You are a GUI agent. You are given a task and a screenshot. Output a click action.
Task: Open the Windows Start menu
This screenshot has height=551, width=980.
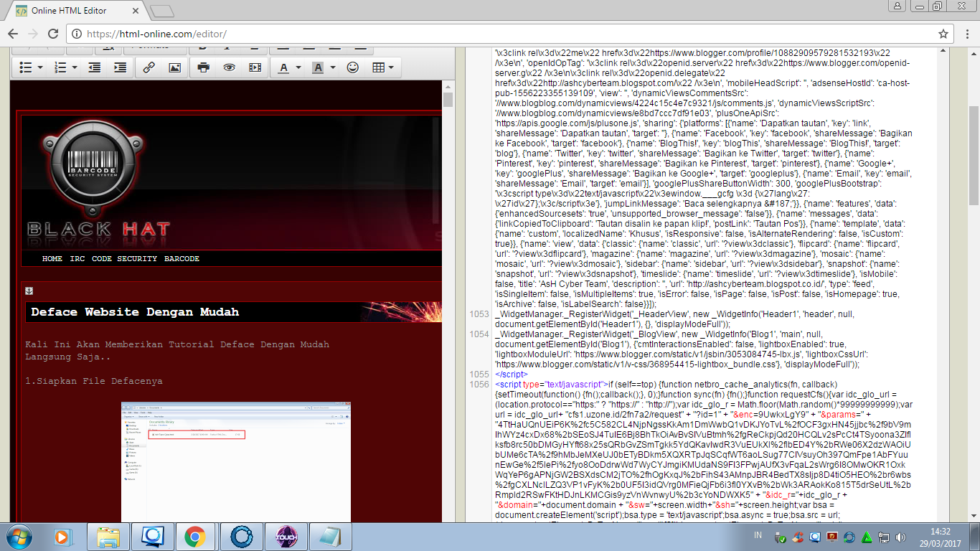[x=18, y=536]
